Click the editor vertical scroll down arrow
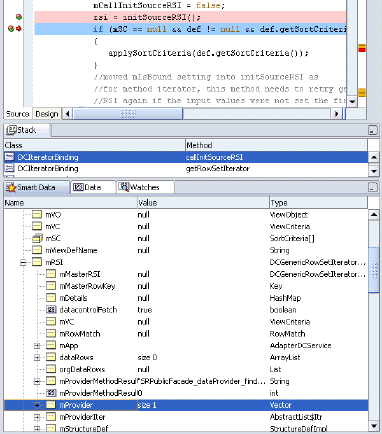 click(x=352, y=101)
